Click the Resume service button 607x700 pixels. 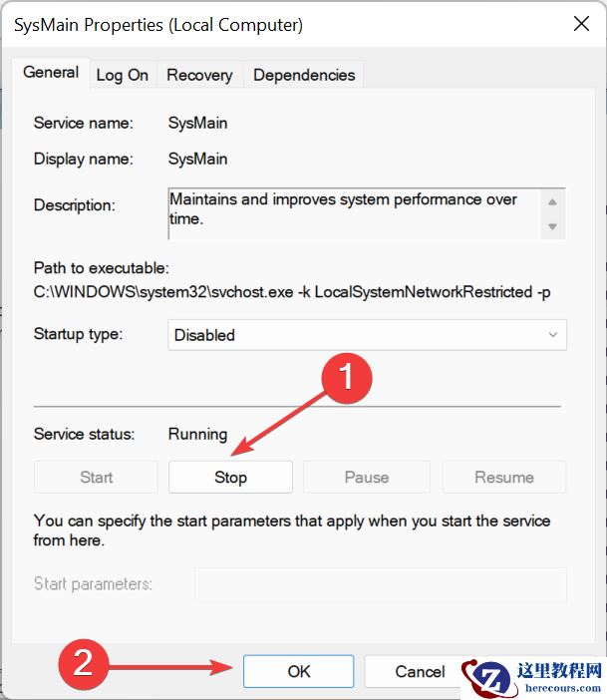(x=503, y=478)
